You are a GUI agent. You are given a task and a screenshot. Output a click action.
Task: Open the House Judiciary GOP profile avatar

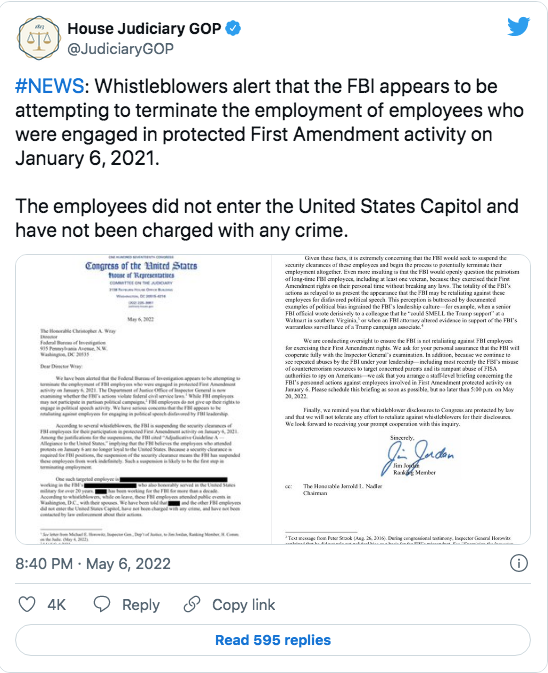coord(39,38)
